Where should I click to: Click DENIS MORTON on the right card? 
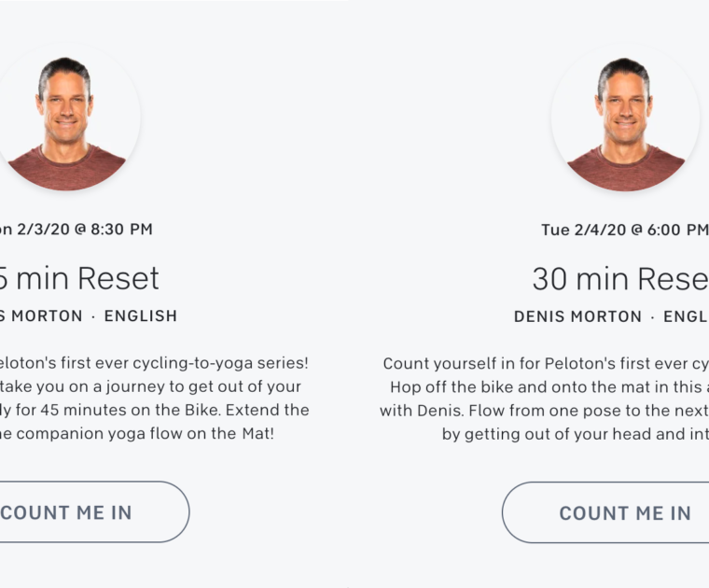(577, 316)
